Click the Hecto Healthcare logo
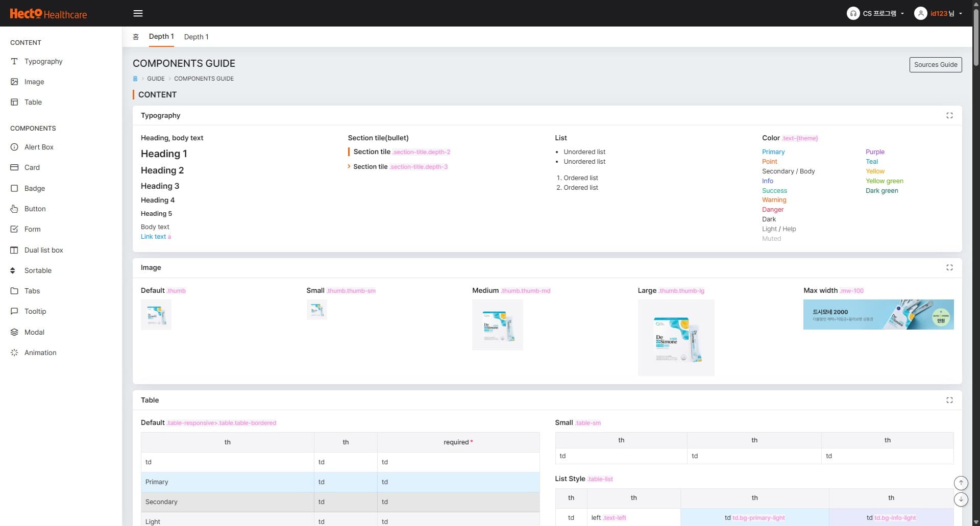Screen dimensions: 980x526 [x=48, y=14]
